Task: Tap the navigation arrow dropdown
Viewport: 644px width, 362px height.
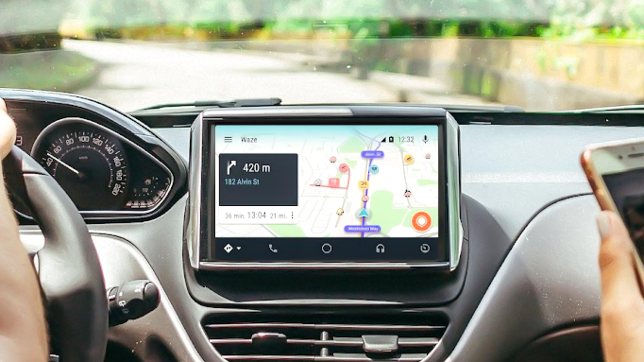Action: click(x=237, y=248)
